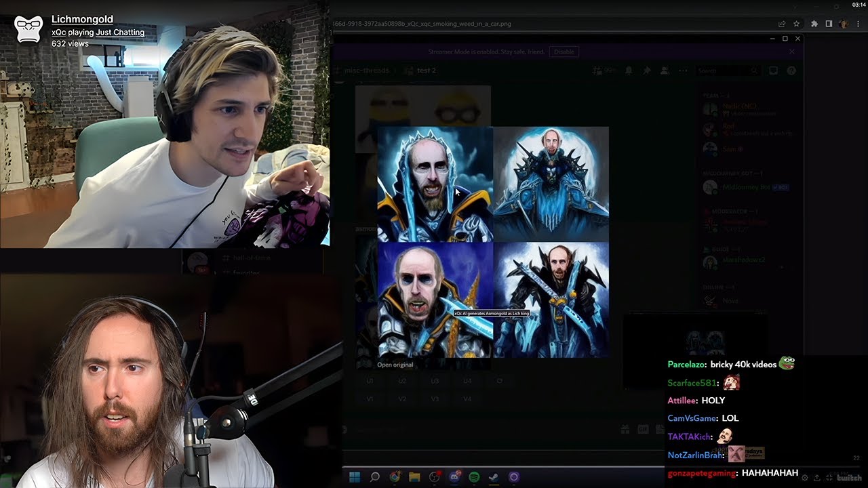Image resolution: width=868 pixels, height=488 pixels.
Task: Open the browser three-dot menu
Action: coord(858,24)
